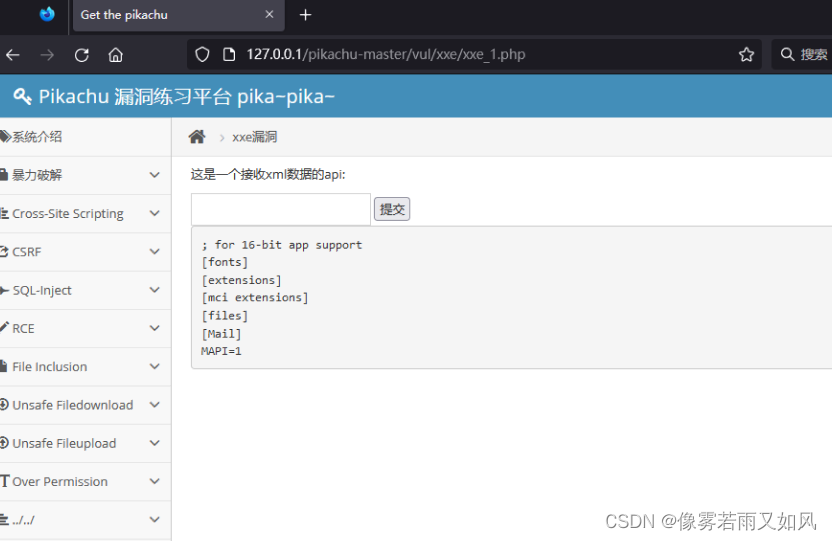
Task: Open SQL-Inject sidebar menu
Action: (x=85, y=290)
